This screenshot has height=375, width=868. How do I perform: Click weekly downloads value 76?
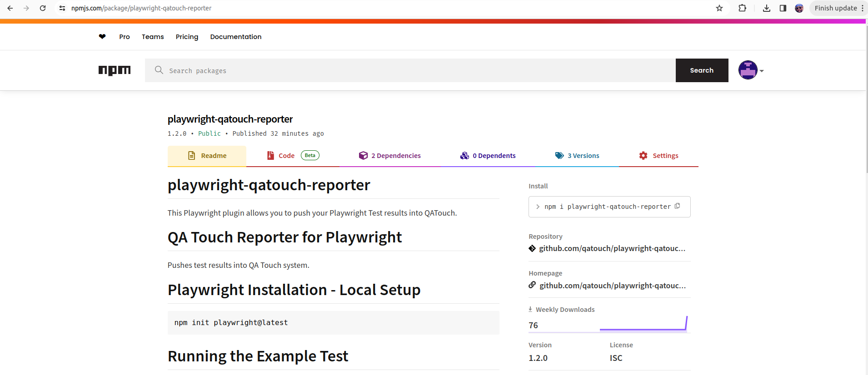pyautogui.click(x=533, y=326)
